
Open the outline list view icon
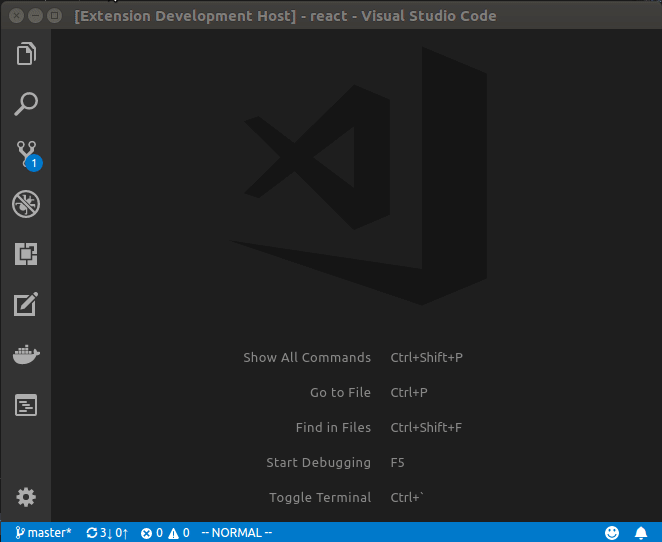pyautogui.click(x=26, y=405)
